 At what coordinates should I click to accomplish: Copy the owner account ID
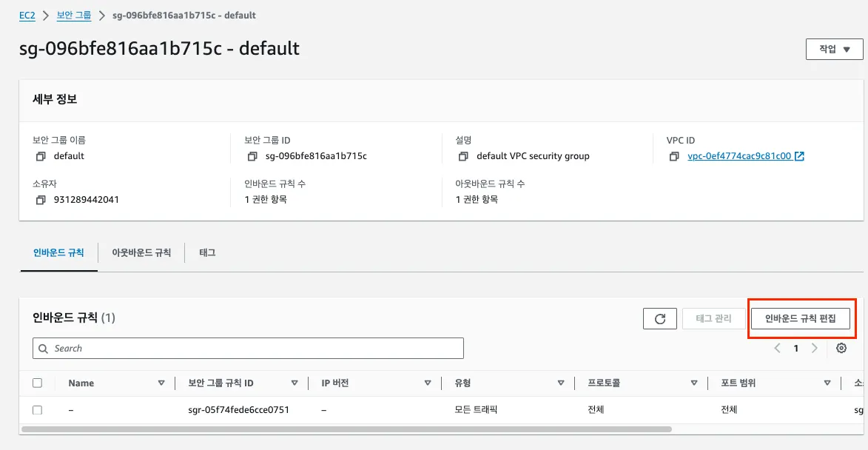[41, 200]
